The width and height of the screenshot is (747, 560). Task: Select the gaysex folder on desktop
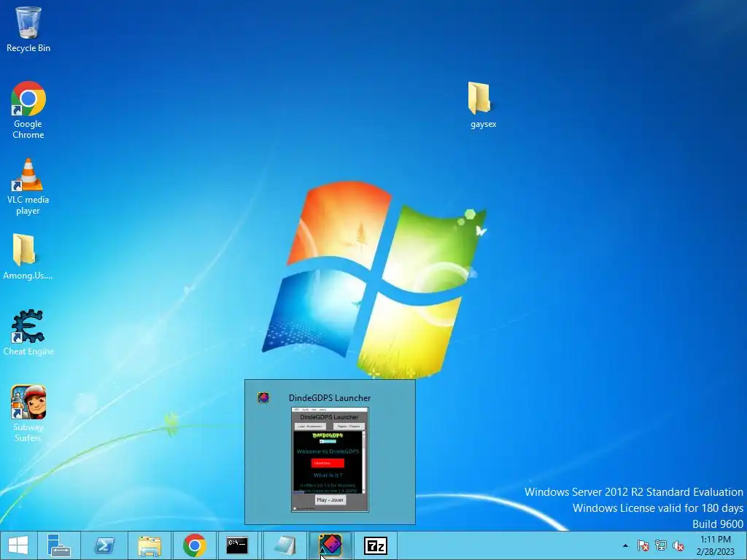pos(483,105)
